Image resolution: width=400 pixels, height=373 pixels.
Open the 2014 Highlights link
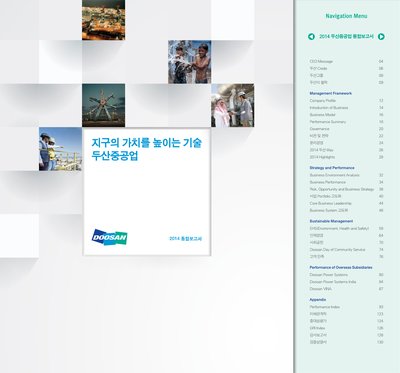(x=322, y=157)
